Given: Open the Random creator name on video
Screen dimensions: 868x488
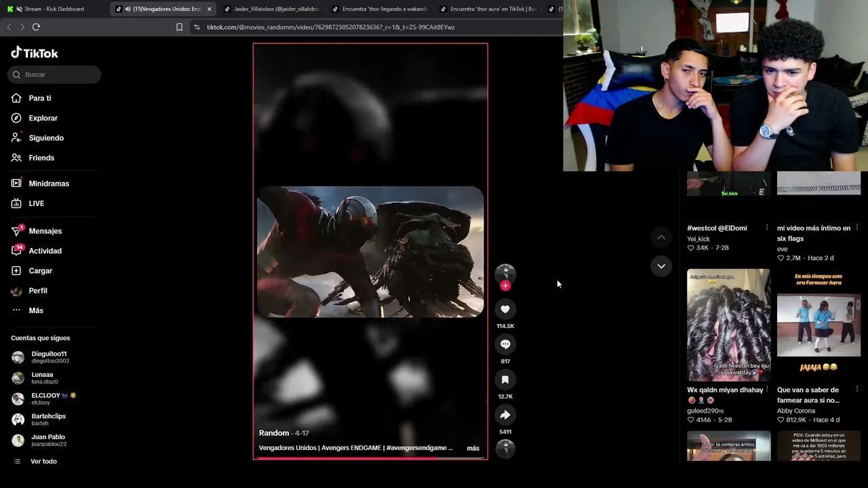Looking at the screenshot, I should tap(274, 433).
